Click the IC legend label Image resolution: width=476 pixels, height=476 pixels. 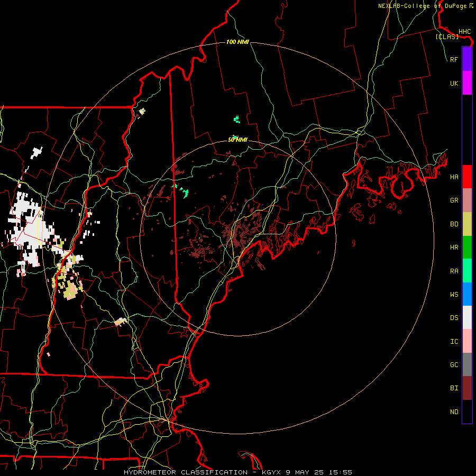tap(454, 342)
